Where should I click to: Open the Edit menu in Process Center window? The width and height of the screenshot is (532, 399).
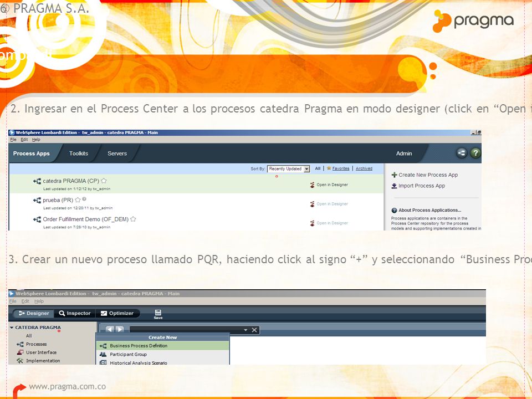tap(24, 140)
